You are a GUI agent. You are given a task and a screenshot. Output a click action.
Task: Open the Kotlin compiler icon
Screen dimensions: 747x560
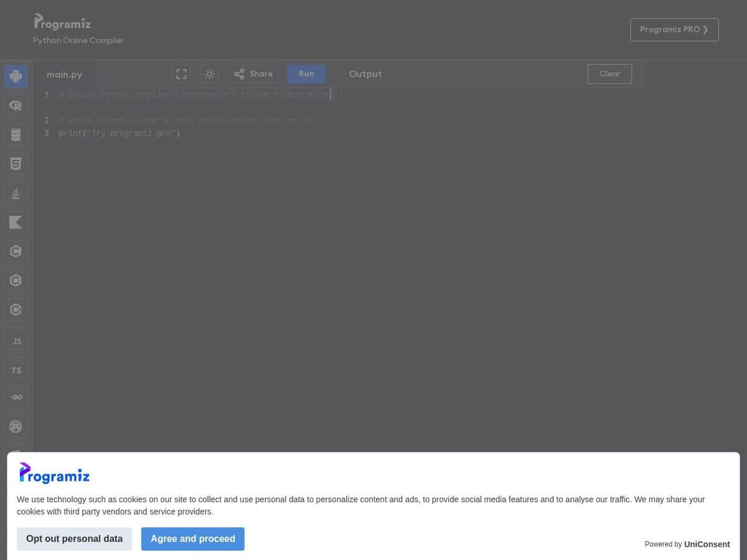tap(16, 222)
